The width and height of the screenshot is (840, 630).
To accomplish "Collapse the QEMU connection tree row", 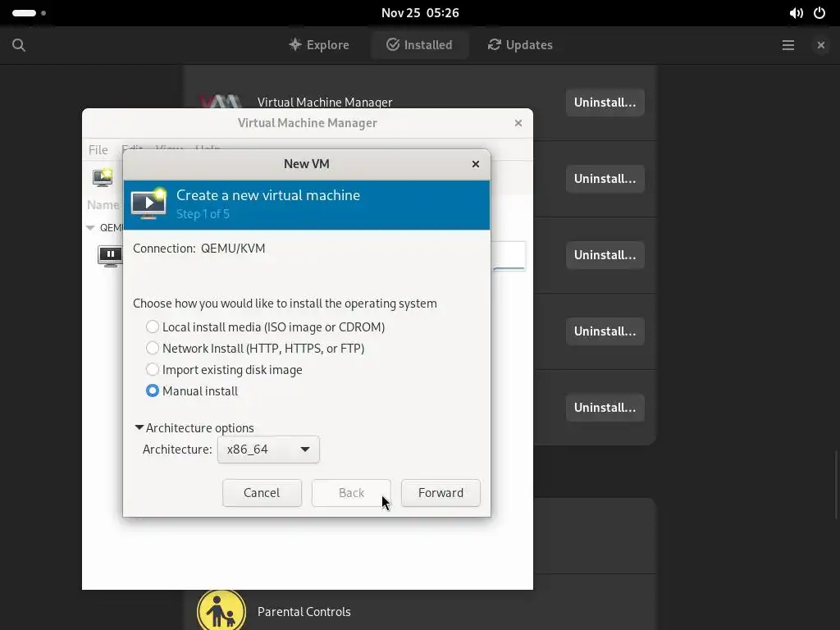I will click(90, 228).
